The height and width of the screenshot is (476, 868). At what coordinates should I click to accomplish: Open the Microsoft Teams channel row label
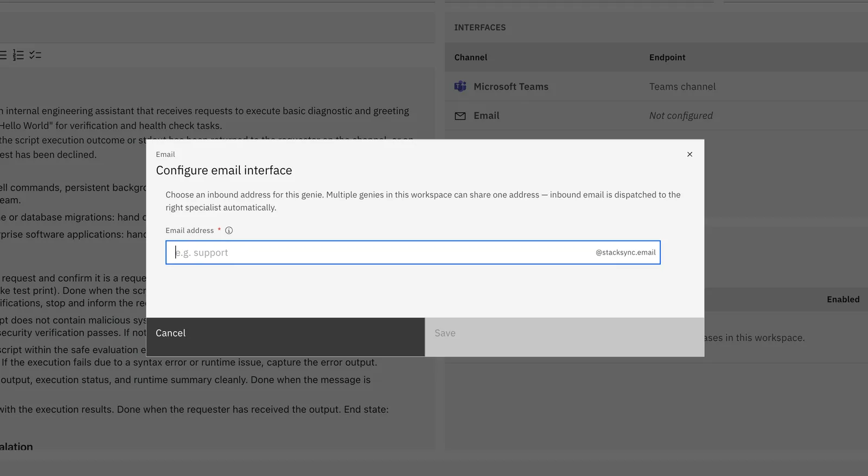(x=511, y=86)
